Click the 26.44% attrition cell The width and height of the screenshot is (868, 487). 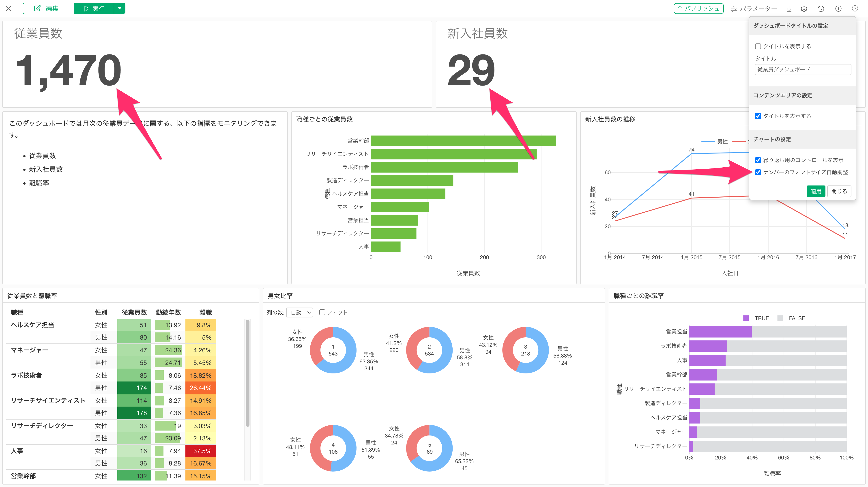(201, 388)
